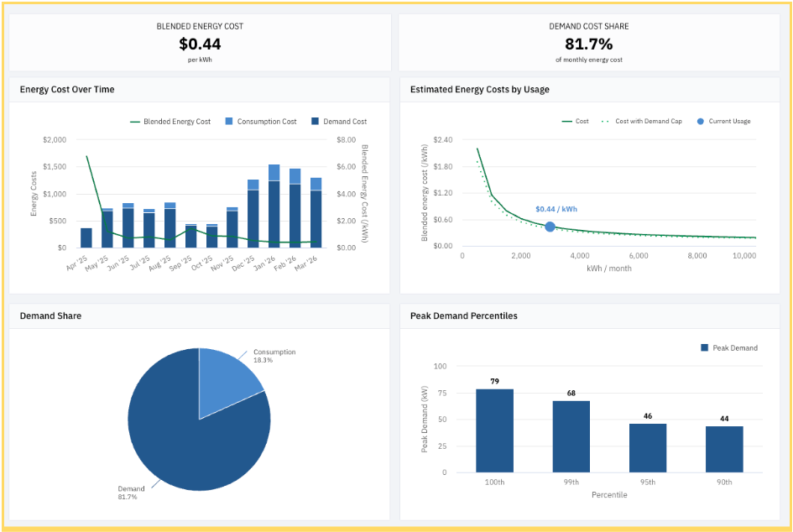The width and height of the screenshot is (793, 532).
Task: Click the Jan '26 demand cost bar segment
Action: tap(274, 215)
